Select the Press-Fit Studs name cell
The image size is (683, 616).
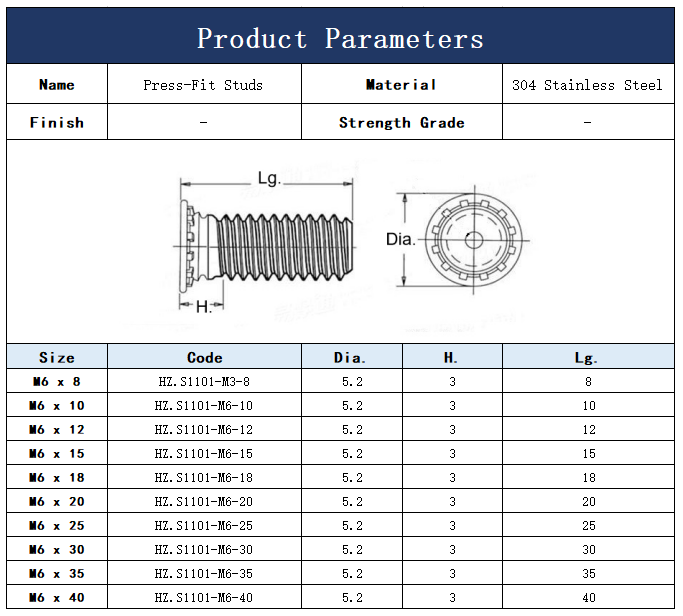[x=203, y=85]
